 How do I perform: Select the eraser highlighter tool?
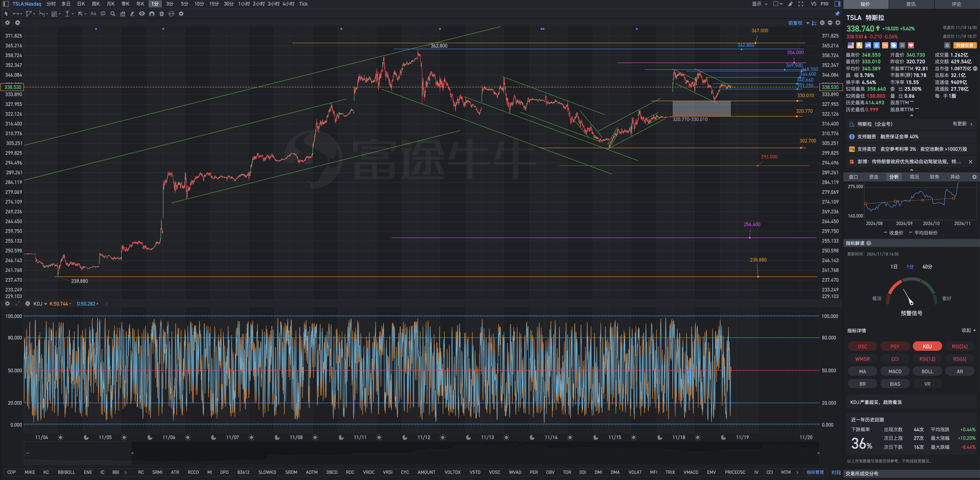click(132, 14)
